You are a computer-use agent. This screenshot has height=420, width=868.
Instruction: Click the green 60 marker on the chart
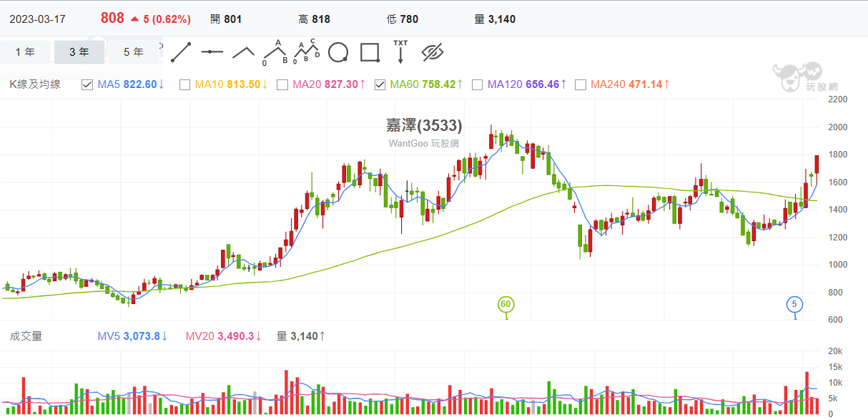coord(505,304)
